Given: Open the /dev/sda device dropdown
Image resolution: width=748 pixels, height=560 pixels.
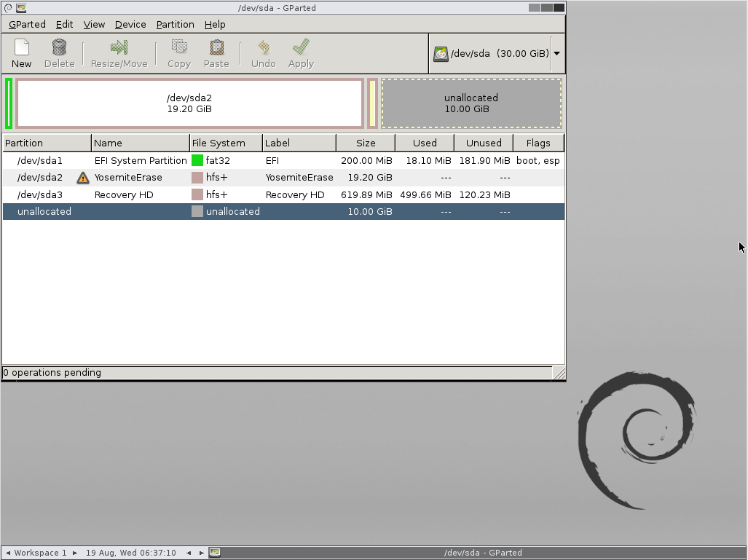Looking at the screenshot, I should [x=556, y=53].
